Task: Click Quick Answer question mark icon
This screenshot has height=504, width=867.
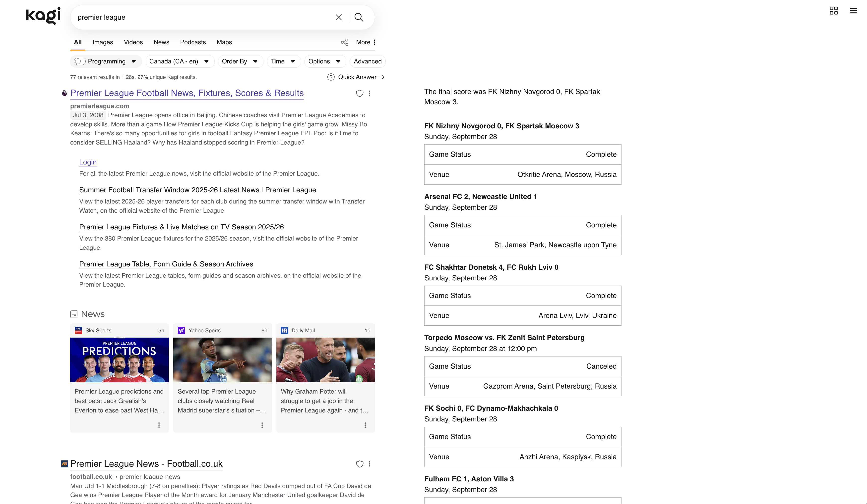Action: click(331, 77)
